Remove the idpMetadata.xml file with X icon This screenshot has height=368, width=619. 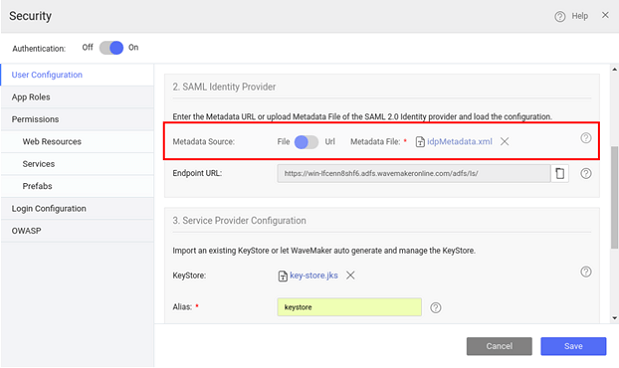point(505,141)
